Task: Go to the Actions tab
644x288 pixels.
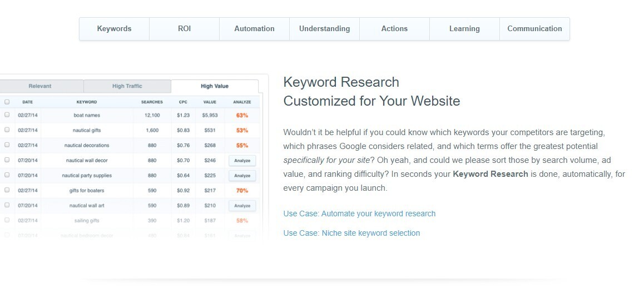Action: click(394, 29)
